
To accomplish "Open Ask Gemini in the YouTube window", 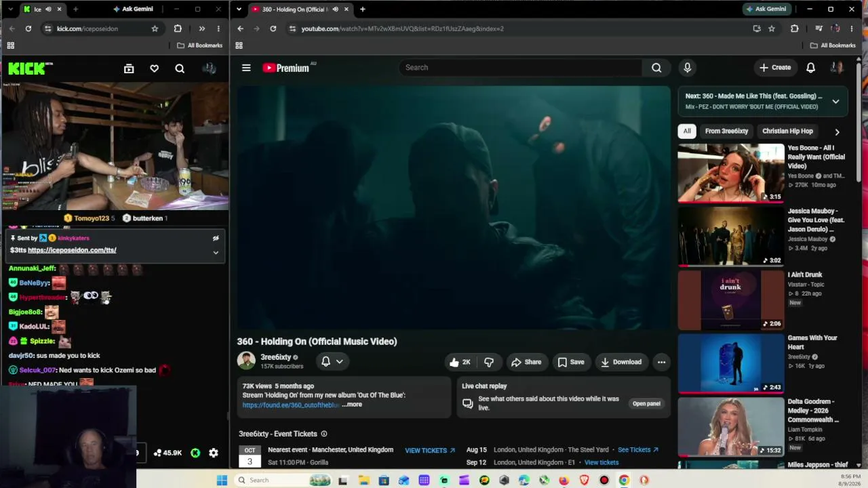I will click(x=766, y=9).
